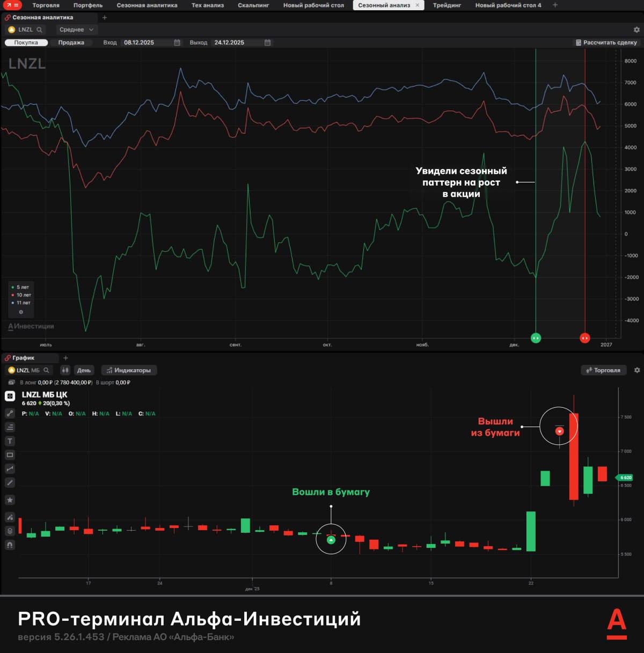The image size is (644, 653).
Task: Open the Среднее dropdown
Action: click(76, 30)
